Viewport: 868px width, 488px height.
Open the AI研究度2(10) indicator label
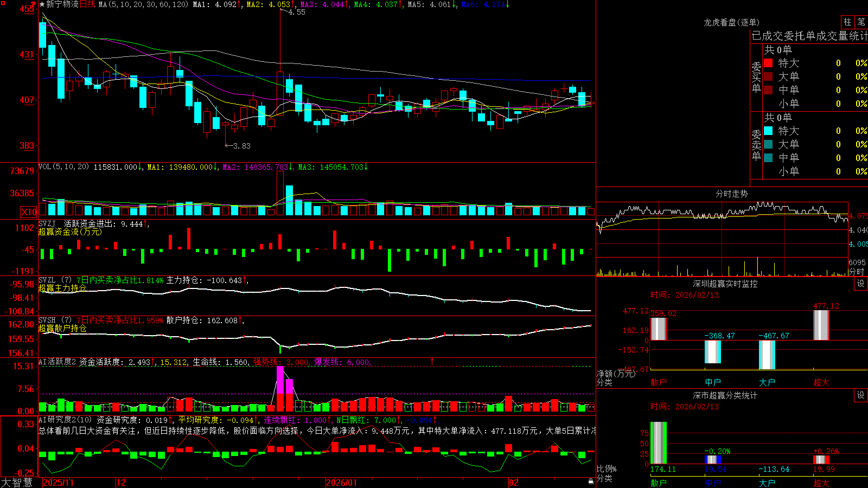pos(66,420)
